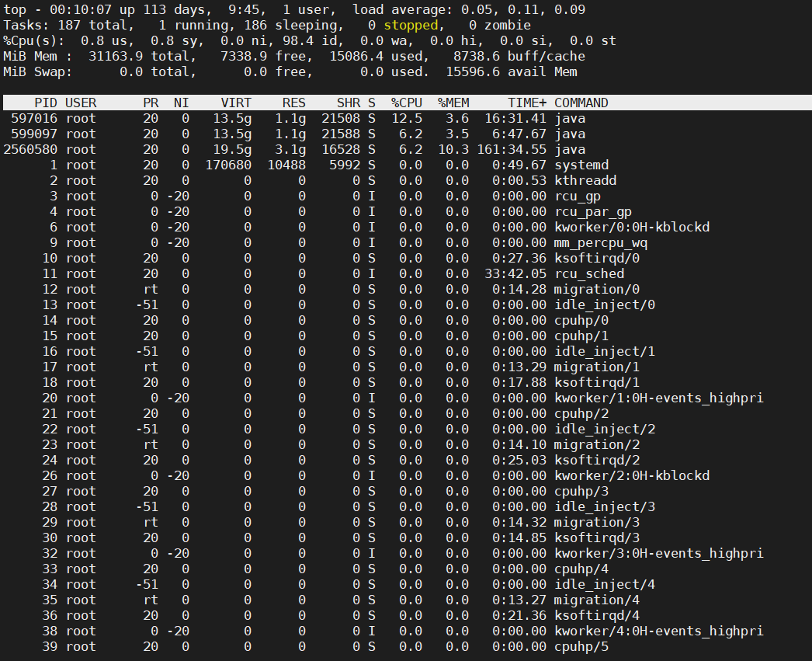Viewport: 812px width, 661px height.
Task: Click the cpuhp/0 command
Action: (x=581, y=321)
